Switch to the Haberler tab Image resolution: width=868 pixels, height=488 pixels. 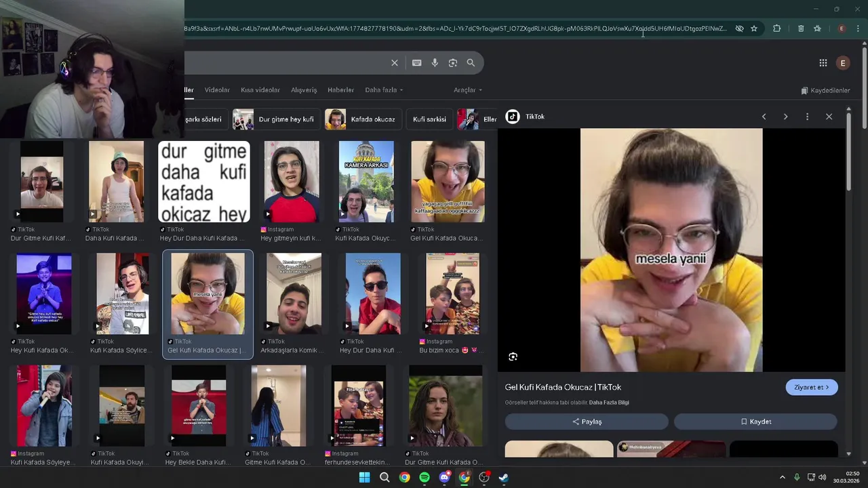pyautogui.click(x=341, y=90)
